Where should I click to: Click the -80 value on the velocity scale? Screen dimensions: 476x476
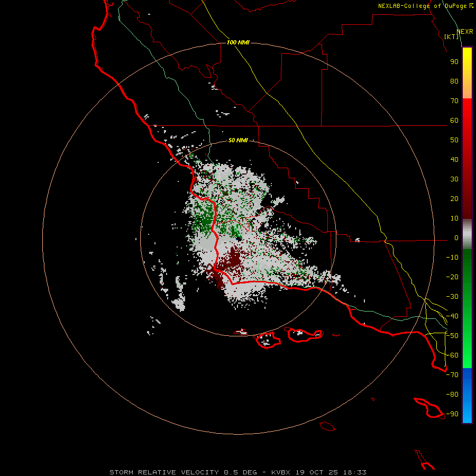tap(452, 395)
